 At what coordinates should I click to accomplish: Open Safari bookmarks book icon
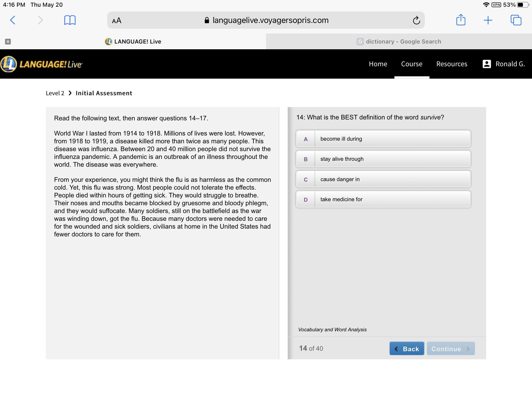tap(70, 20)
